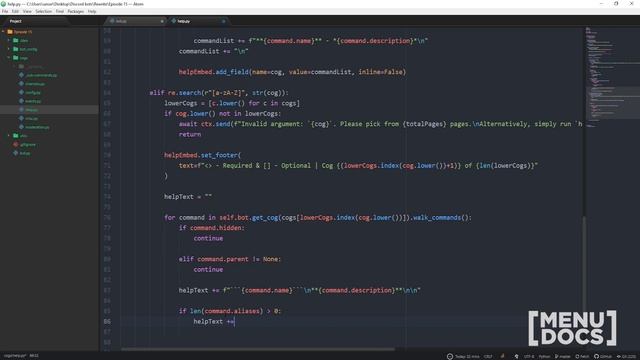Open misc.py from the tree
The image size is (640, 360).
click(x=31, y=119)
